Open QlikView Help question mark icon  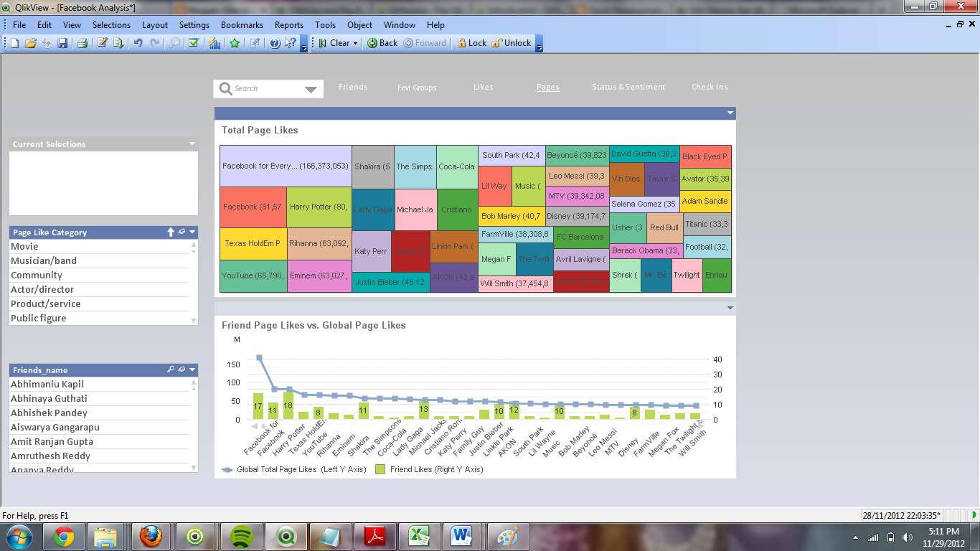[274, 43]
